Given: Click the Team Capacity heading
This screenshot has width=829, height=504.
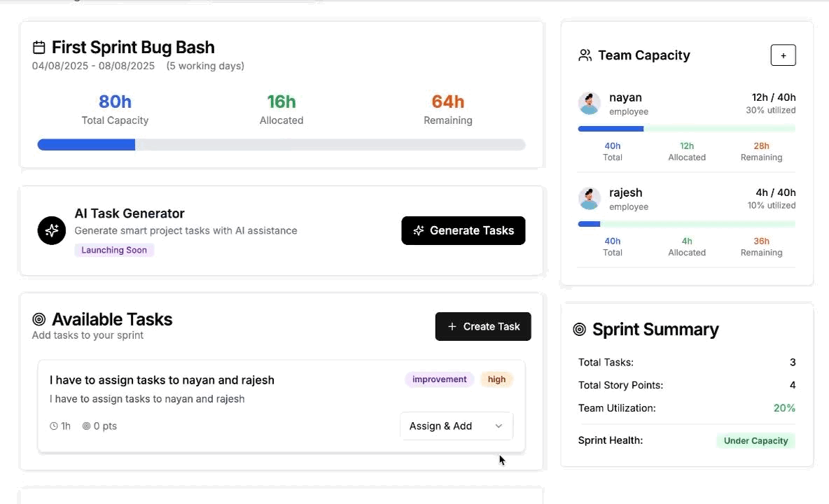Looking at the screenshot, I should [644, 55].
